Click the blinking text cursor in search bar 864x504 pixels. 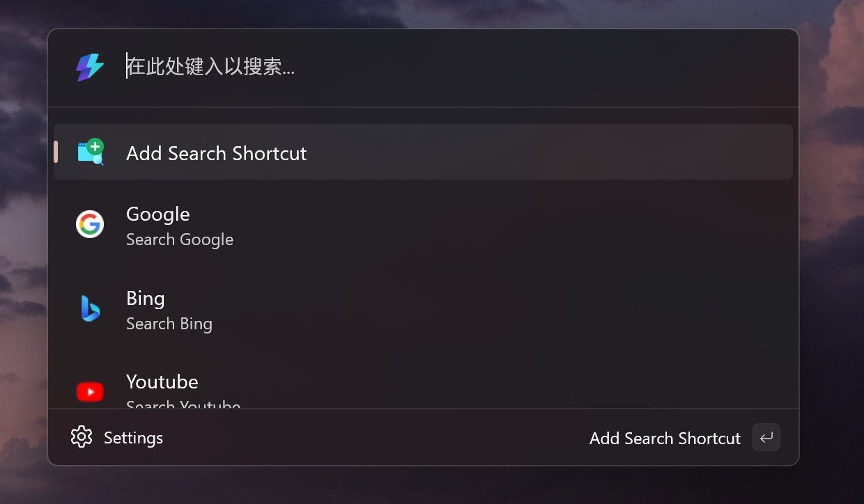pyautogui.click(x=127, y=67)
